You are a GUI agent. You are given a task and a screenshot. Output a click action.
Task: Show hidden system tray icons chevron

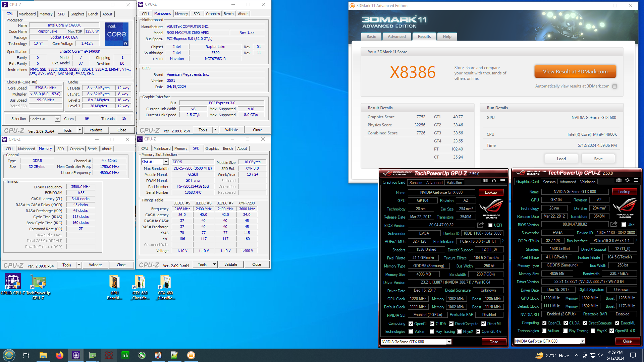point(576,355)
